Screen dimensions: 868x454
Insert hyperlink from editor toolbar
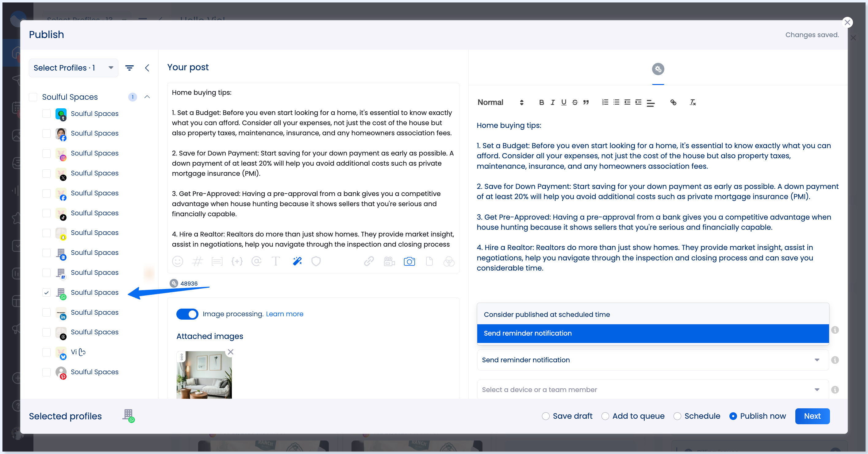673,102
